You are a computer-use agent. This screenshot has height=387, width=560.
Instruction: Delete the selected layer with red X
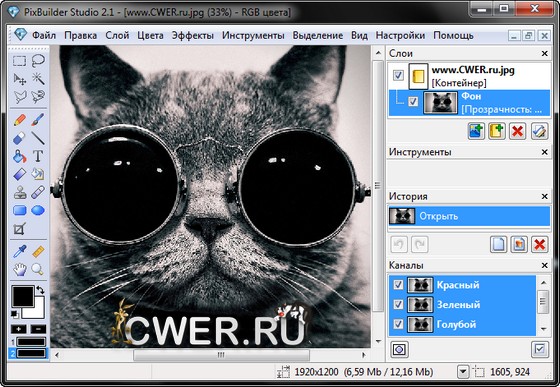click(518, 131)
